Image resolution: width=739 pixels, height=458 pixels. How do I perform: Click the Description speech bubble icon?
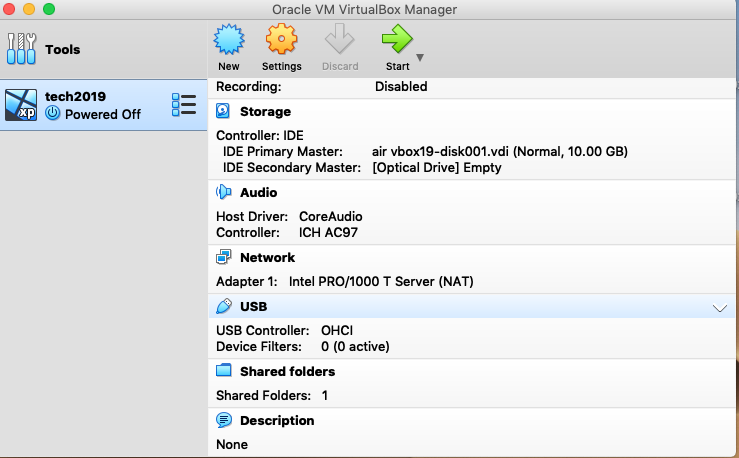point(224,420)
